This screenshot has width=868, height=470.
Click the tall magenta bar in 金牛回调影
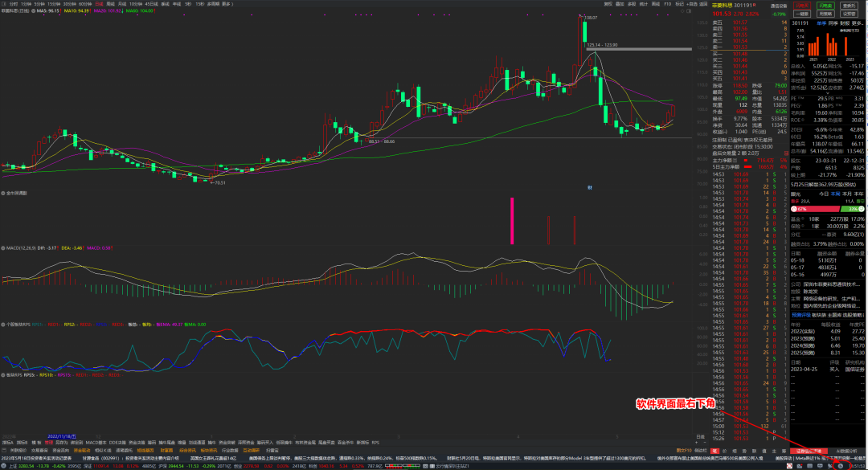(x=512, y=221)
